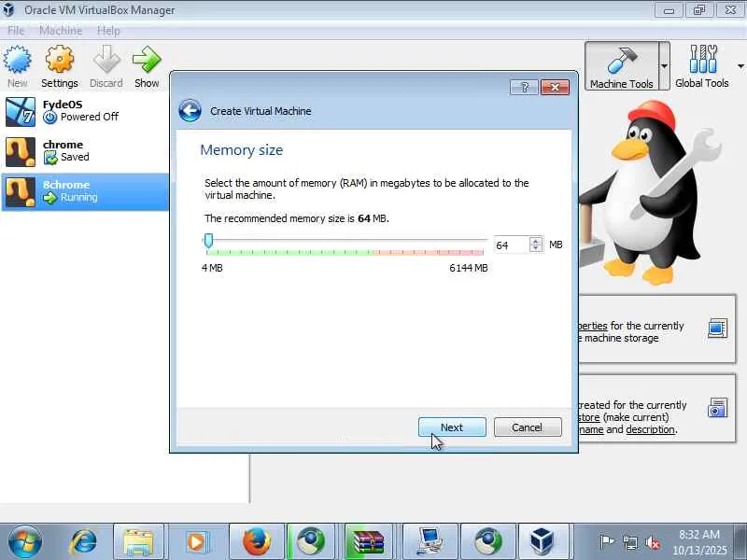Viewport: 747px width, 560px height.
Task: Decrease memory with the spinner down arrow
Action: [536, 248]
